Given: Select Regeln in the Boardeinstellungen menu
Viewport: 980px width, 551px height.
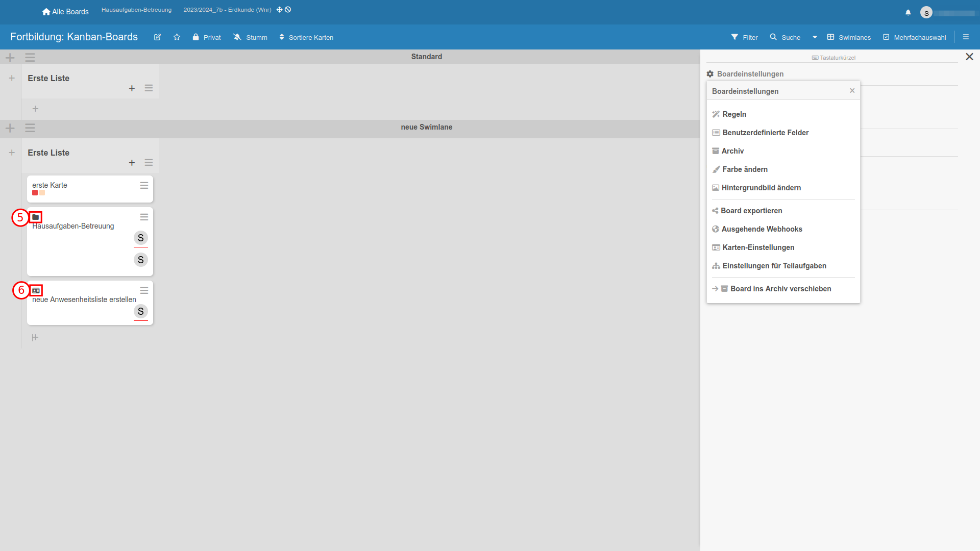Looking at the screenshot, I should (x=734, y=114).
